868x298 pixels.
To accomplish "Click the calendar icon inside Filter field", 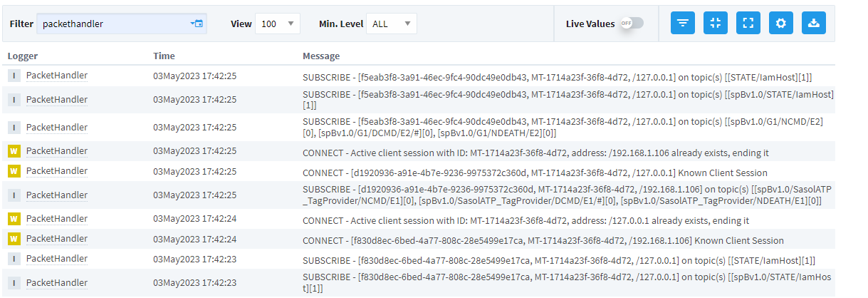I will (197, 24).
